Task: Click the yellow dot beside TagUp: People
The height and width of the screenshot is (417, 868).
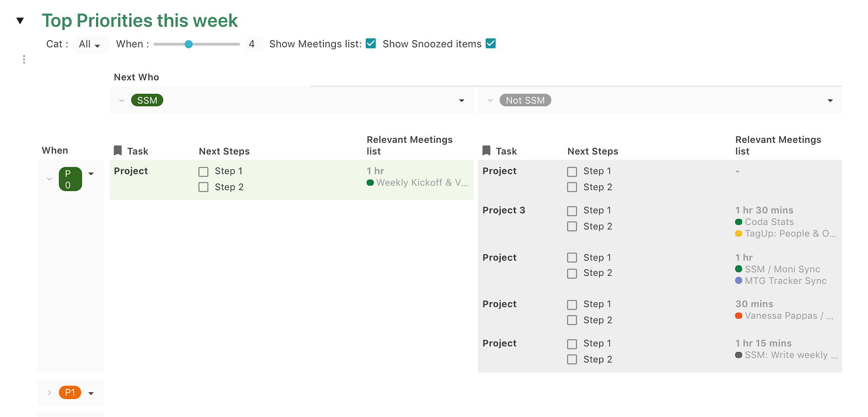Action: pyautogui.click(x=738, y=233)
